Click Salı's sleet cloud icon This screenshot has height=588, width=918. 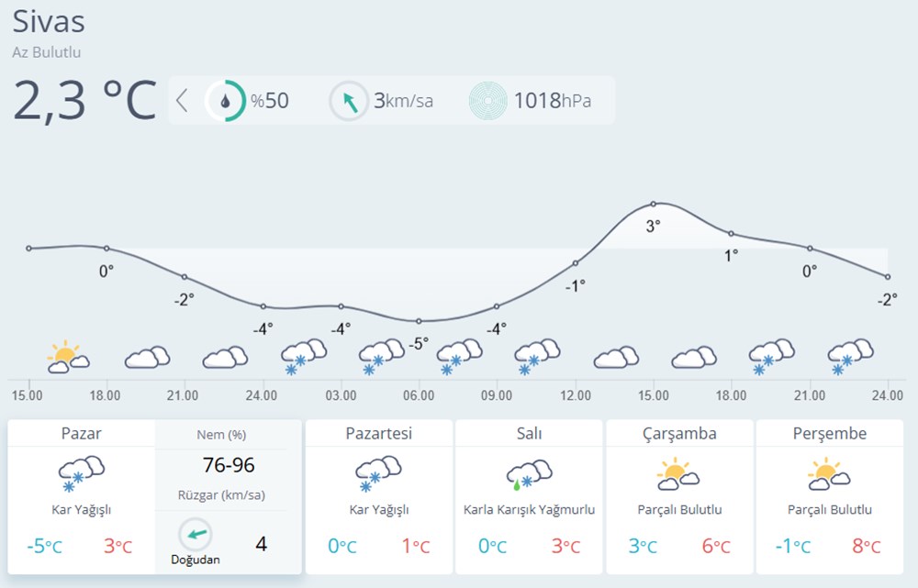[x=529, y=473]
